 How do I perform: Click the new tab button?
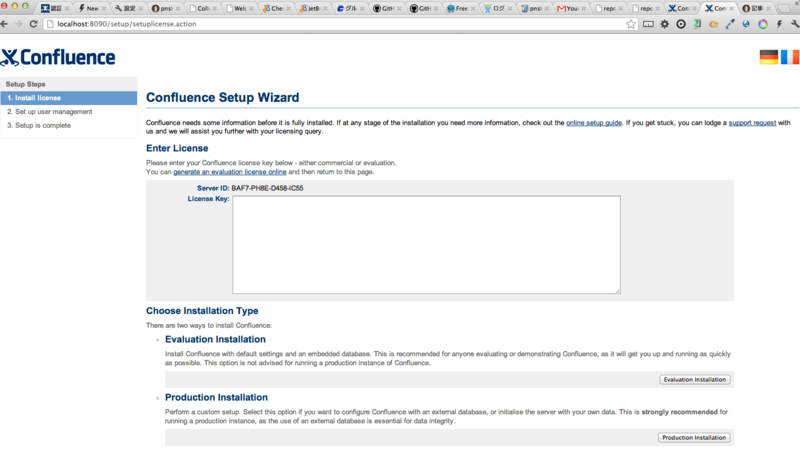(x=783, y=9)
